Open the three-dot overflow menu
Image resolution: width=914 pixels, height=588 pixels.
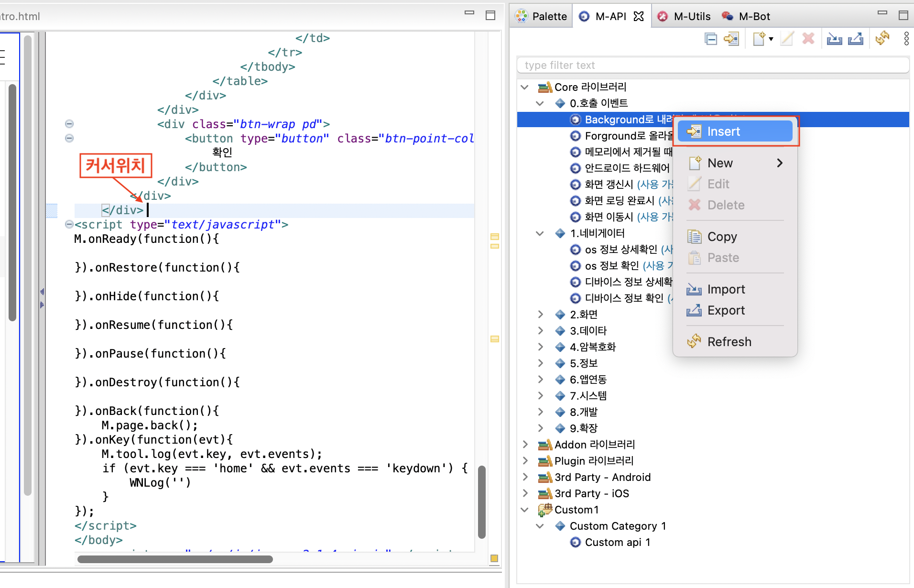click(x=906, y=39)
